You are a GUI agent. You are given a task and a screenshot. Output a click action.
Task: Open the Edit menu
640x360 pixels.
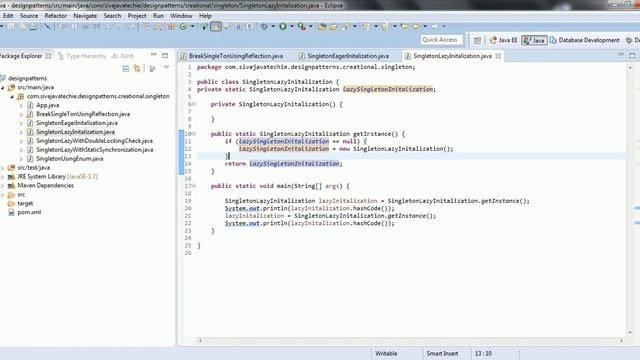pyautogui.click(x=8, y=16)
